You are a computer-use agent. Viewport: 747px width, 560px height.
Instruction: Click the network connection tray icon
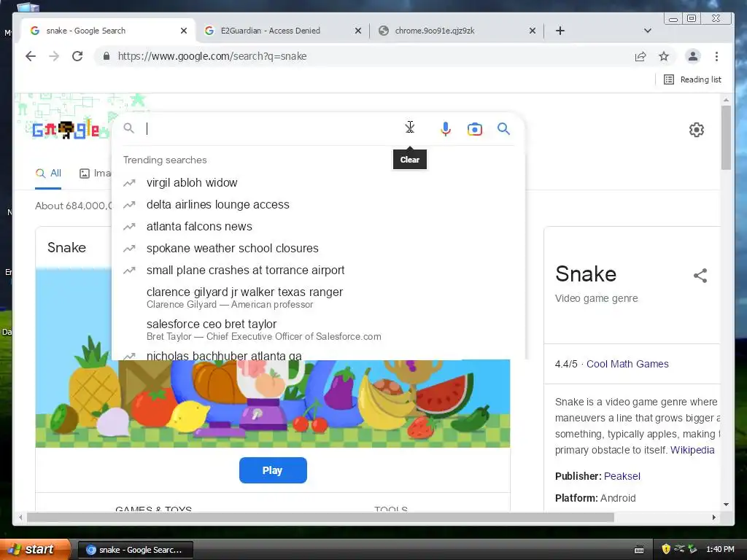679,549
